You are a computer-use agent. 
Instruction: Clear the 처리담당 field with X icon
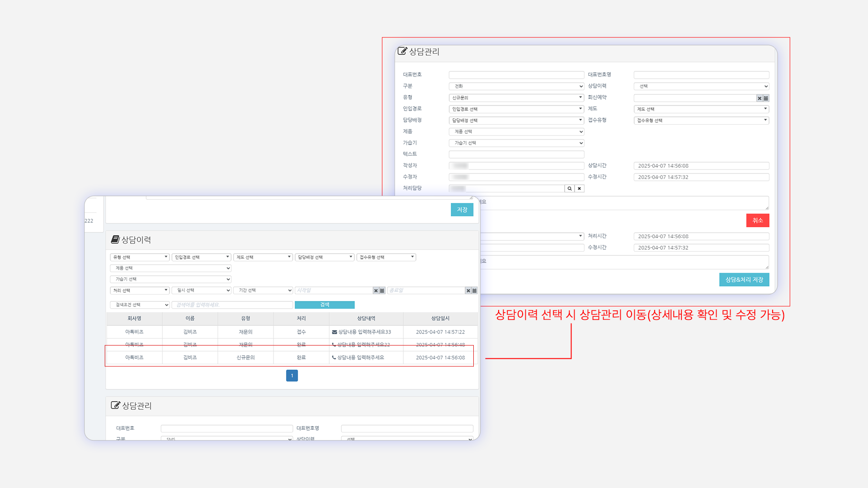pos(579,188)
